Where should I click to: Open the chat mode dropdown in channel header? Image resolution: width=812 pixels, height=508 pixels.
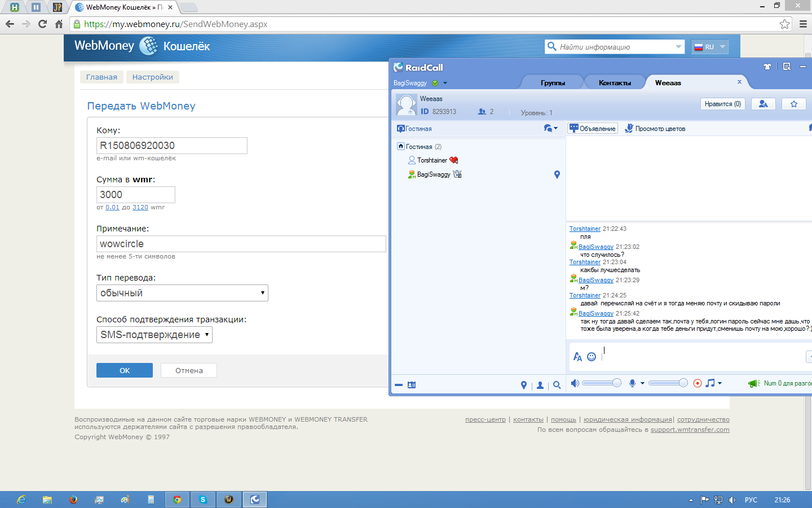click(x=550, y=129)
